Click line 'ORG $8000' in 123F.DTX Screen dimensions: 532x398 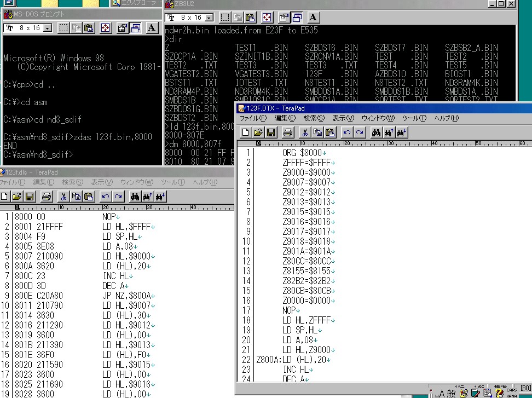tap(302, 153)
